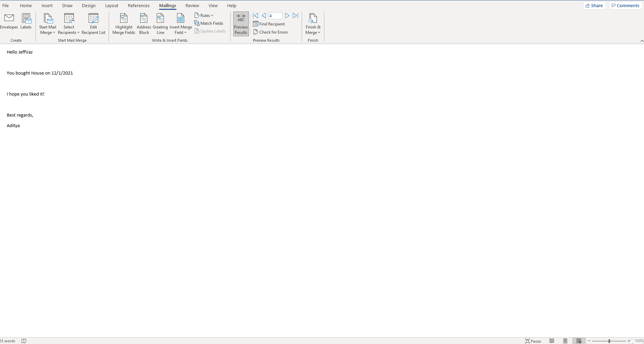Enable Focus mode

533,341
